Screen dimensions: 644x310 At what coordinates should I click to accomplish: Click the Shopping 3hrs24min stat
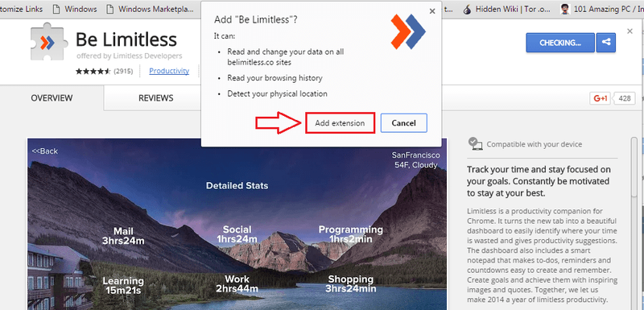point(351,284)
